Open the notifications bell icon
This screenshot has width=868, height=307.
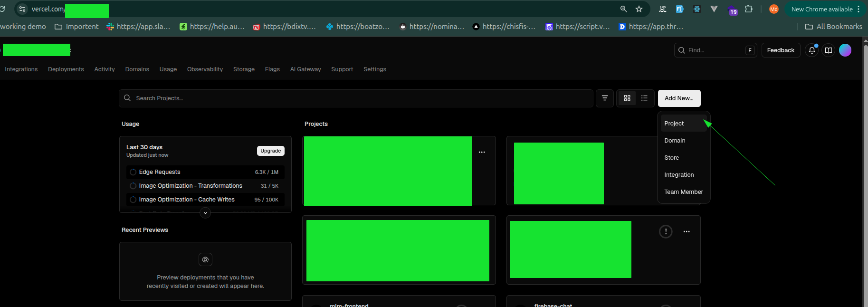coord(812,50)
